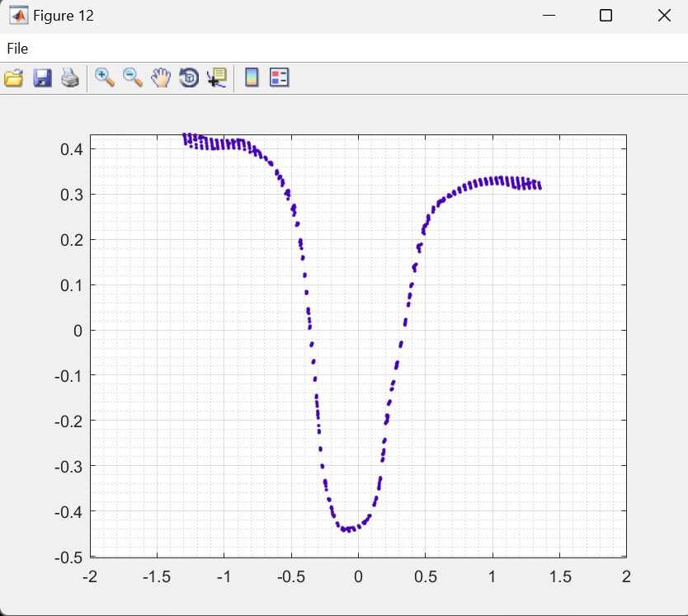Maximize the Figure 12 window
This screenshot has height=616, width=688.
click(606, 16)
